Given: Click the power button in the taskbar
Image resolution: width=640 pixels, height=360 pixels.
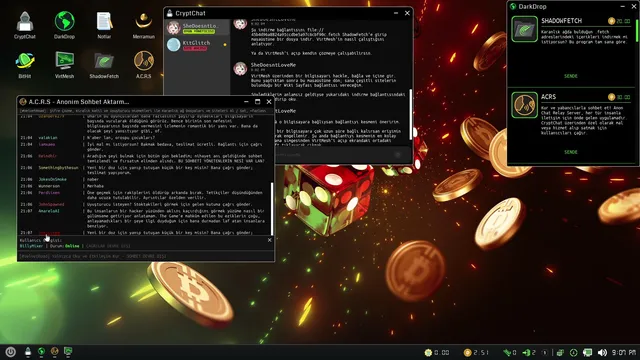Looking at the screenshot, I should point(11,352).
